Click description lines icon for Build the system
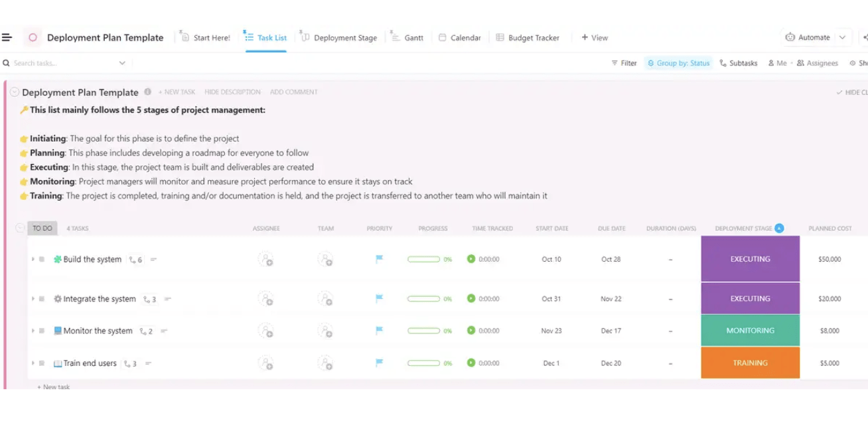The height and width of the screenshot is (433, 868). pyautogui.click(x=153, y=260)
